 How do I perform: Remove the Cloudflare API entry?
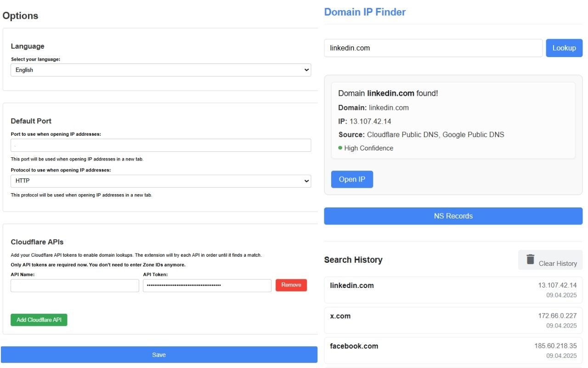pos(291,285)
